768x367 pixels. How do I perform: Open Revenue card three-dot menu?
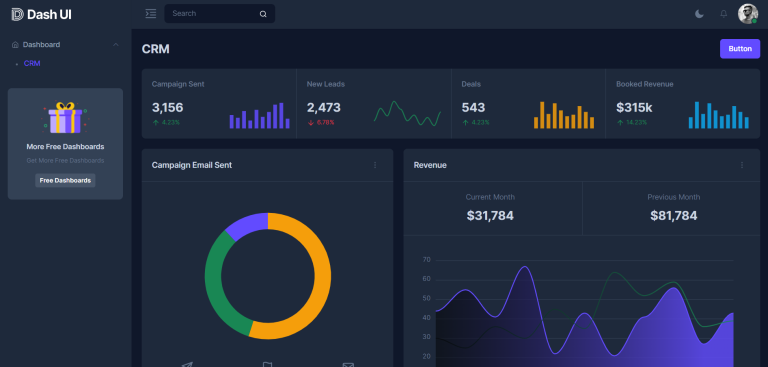click(x=742, y=165)
